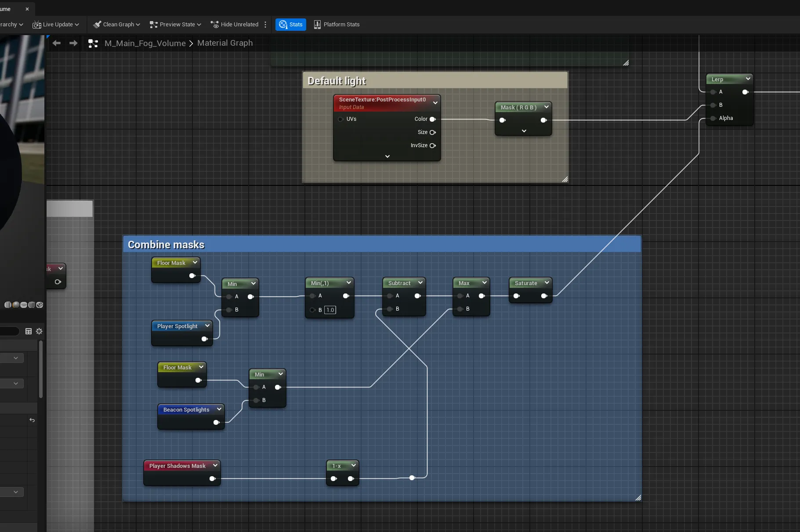Viewport: 800px width, 532px height.
Task: Click the Mask (RGB) output pin
Action: tap(544, 120)
